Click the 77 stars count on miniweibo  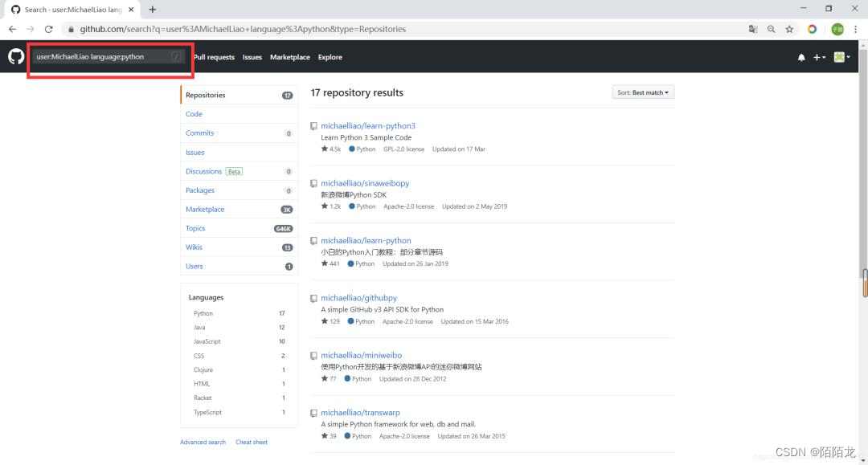pyautogui.click(x=329, y=379)
